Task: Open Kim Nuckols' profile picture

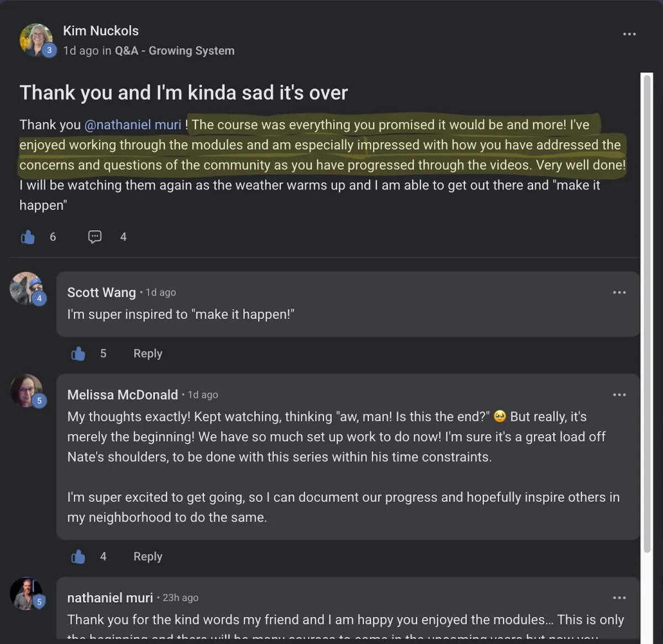Action: 35,40
